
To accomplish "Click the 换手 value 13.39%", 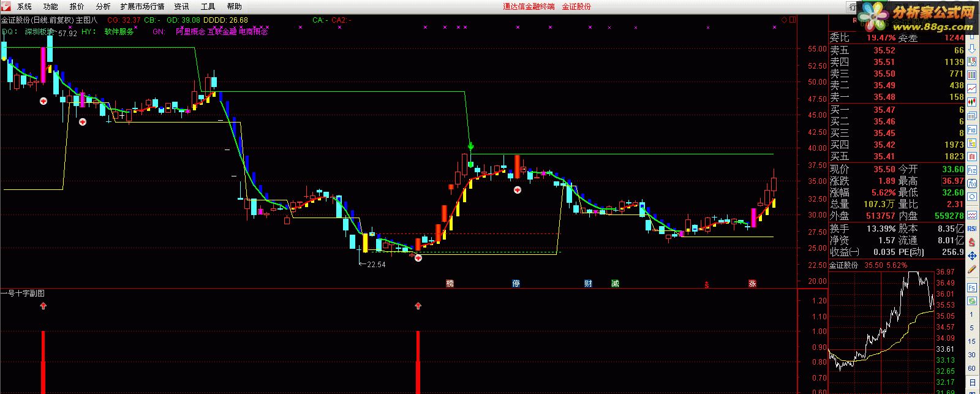I will pyautogui.click(x=880, y=228).
